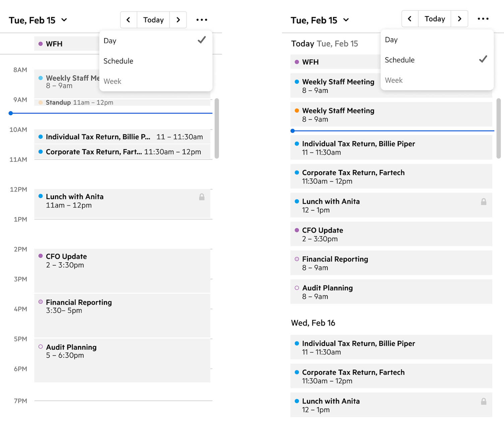504x424 pixels.
Task: Choose Schedule view in left menu
Action: [156, 61]
